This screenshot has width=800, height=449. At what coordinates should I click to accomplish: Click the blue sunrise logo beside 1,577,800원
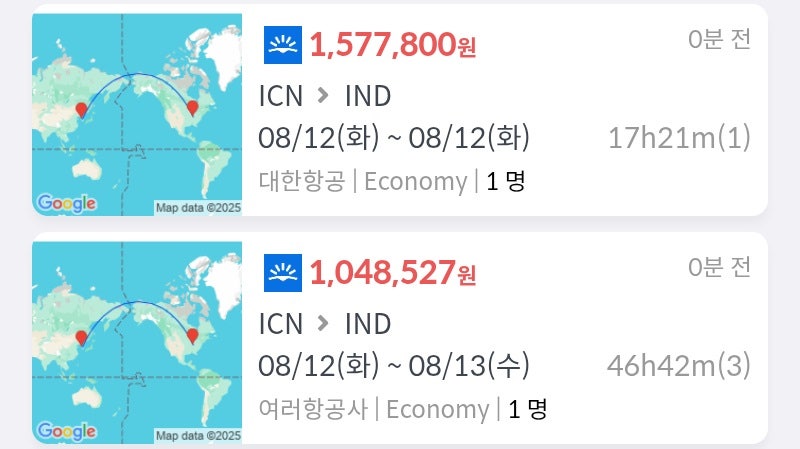click(283, 45)
